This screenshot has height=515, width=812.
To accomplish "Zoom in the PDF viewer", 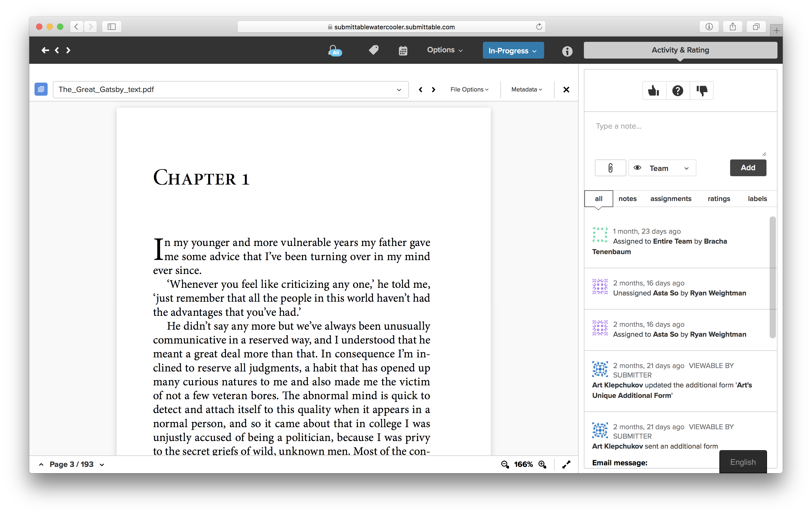I will pos(542,465).
